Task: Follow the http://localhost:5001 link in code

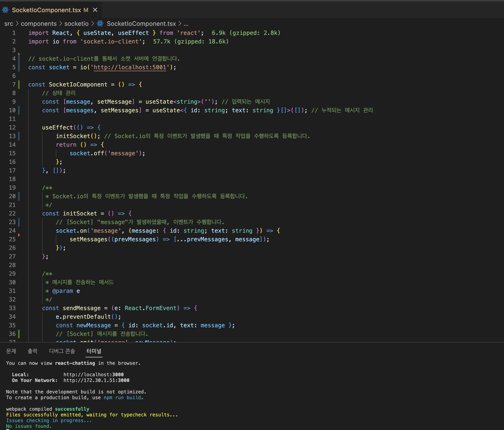Action: pyautogui.click(x=130, y=67)
